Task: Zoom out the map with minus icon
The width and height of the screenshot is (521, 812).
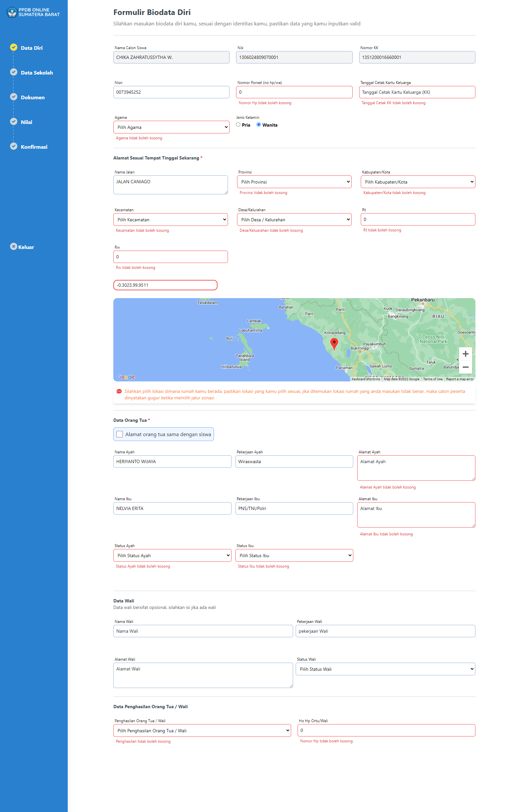Action: [465, 367]
